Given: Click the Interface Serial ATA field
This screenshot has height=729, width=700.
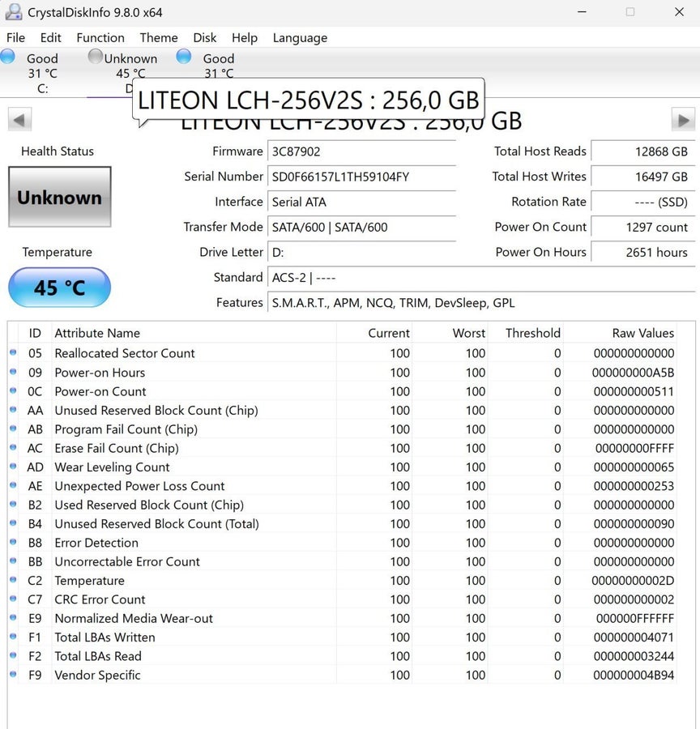Looking at the screenshot, I should click(361, 202).
